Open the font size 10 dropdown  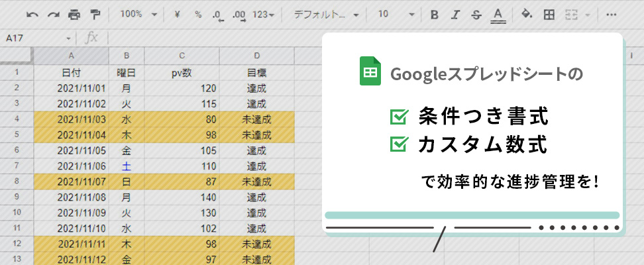[396, 15]
